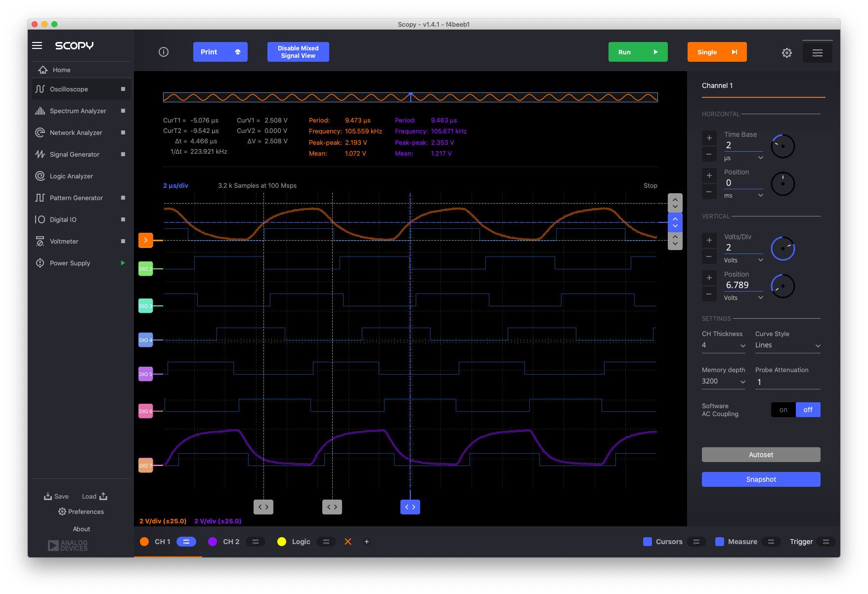
Task: Select the DIO 5 channel handle
Action: [145, 374]
